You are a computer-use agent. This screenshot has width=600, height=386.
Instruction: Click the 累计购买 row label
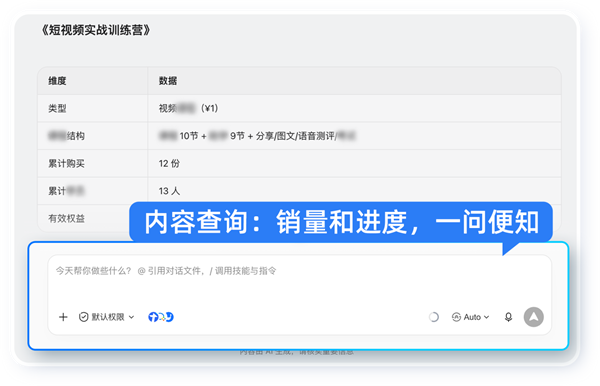pos(66,163)
